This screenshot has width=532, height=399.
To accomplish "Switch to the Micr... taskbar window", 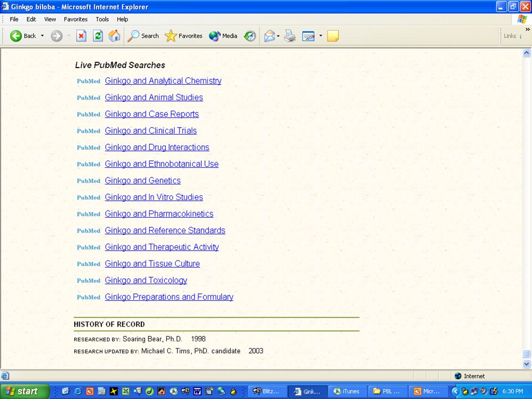I will pos(427,392).
